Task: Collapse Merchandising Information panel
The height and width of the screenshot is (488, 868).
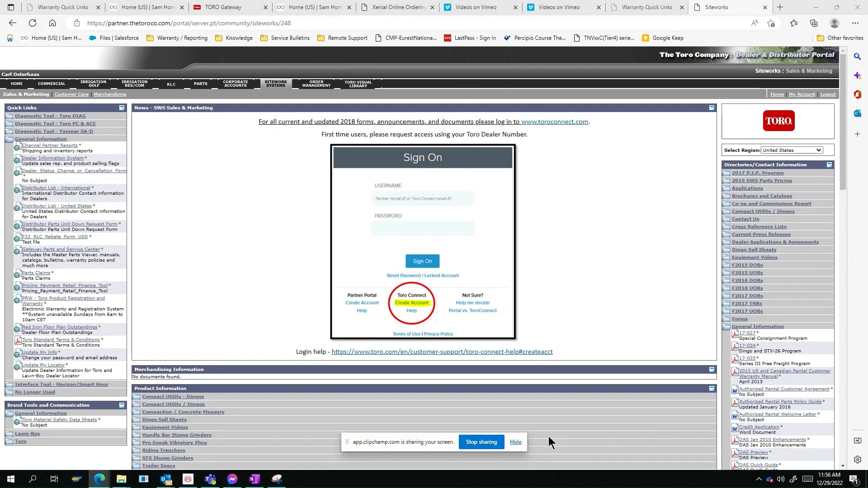Action: (712, 369)
